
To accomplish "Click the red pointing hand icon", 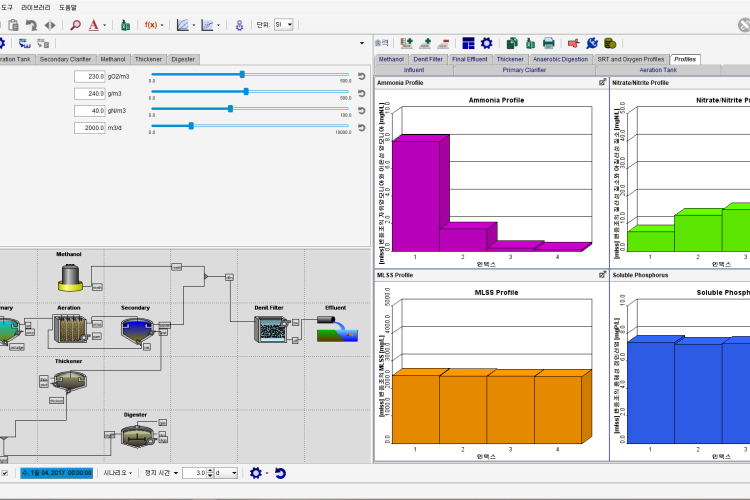I will [x=574, y=44].
